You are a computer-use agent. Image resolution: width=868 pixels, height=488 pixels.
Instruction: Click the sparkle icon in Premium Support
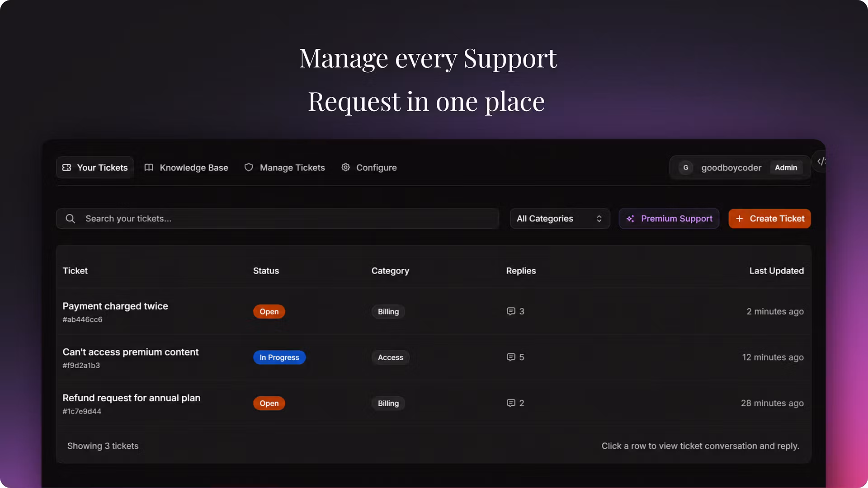point(630,219)
